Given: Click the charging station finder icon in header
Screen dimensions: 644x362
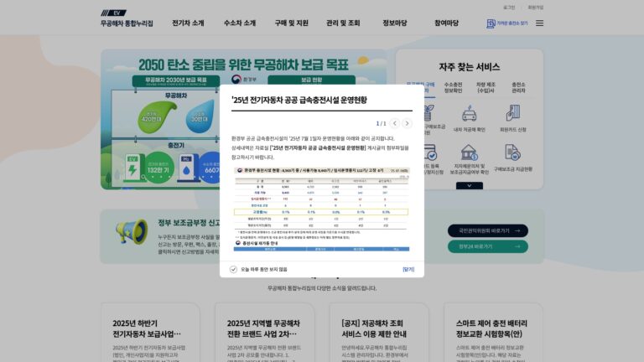Looking at the screenshot, I should tap(491, 23).
